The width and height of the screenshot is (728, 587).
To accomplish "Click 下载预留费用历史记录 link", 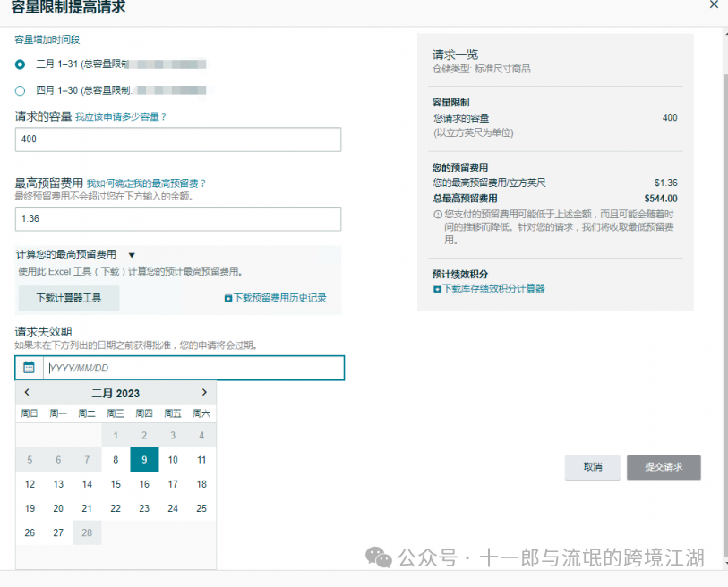I will [x=280, y=298].
